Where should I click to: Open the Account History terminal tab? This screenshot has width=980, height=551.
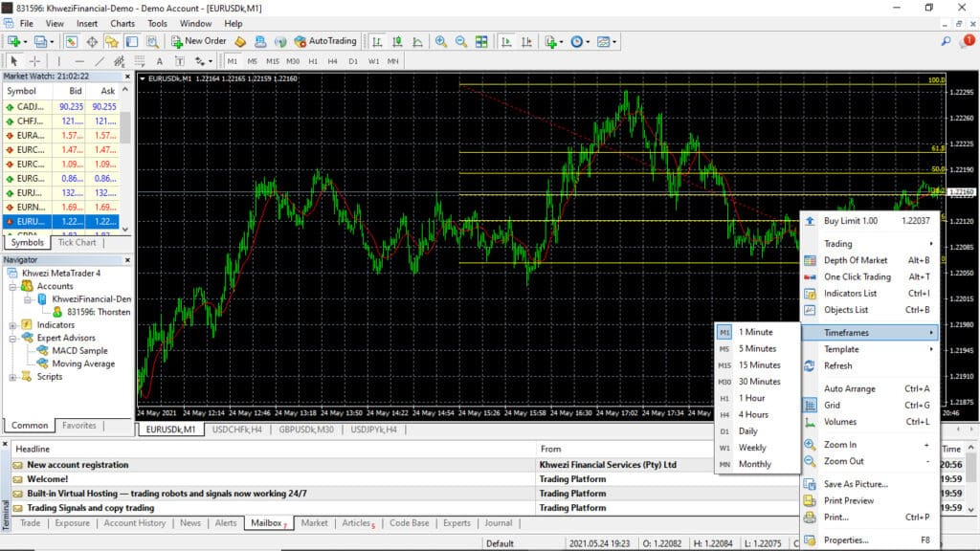[134, 523]
